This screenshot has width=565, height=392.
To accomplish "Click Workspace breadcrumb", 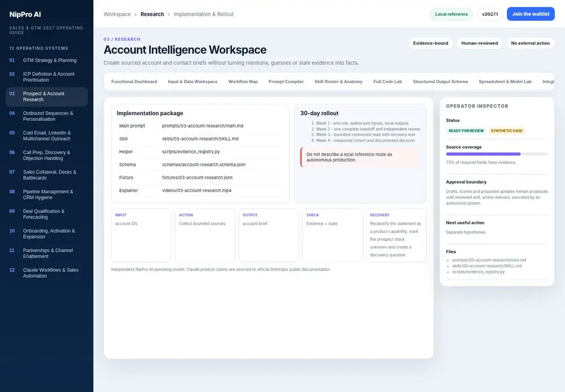I will 117,14.
